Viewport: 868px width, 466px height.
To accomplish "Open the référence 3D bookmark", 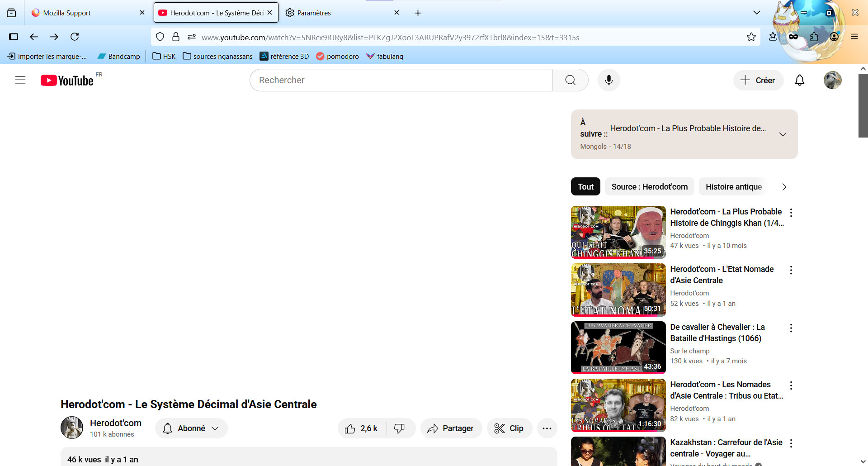I will click(284, 56).
